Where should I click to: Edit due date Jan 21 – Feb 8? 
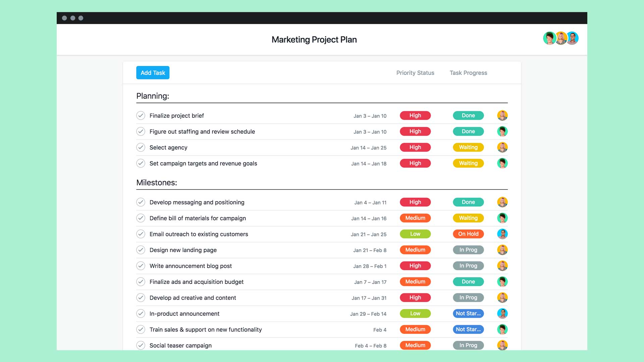coord(370,250)
